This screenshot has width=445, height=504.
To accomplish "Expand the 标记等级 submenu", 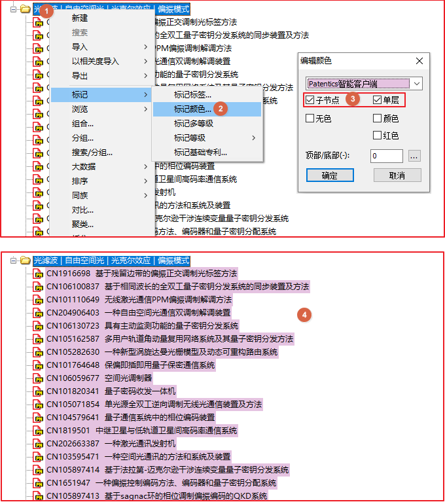I will 206,137.
